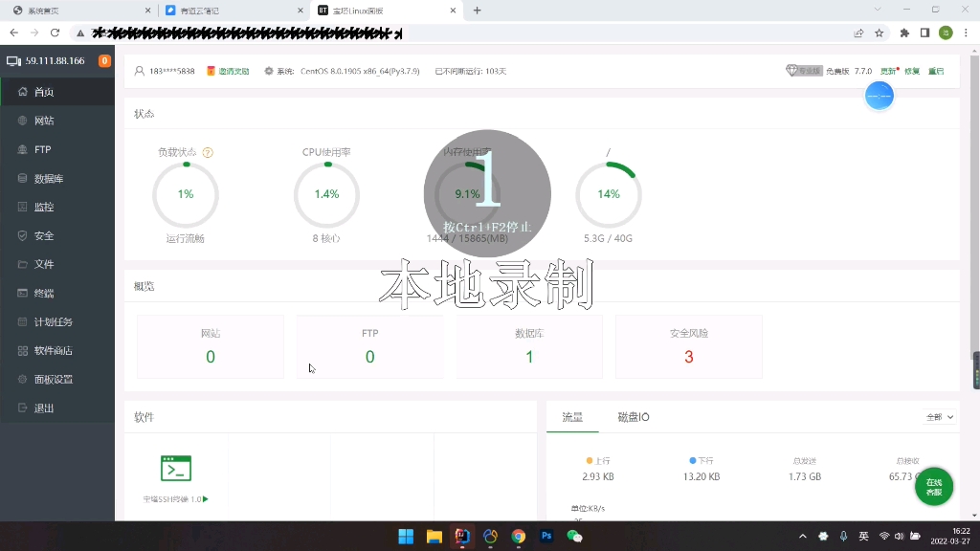Click the browser back arrow
This screenshot has height=551, width=980.
13,33
